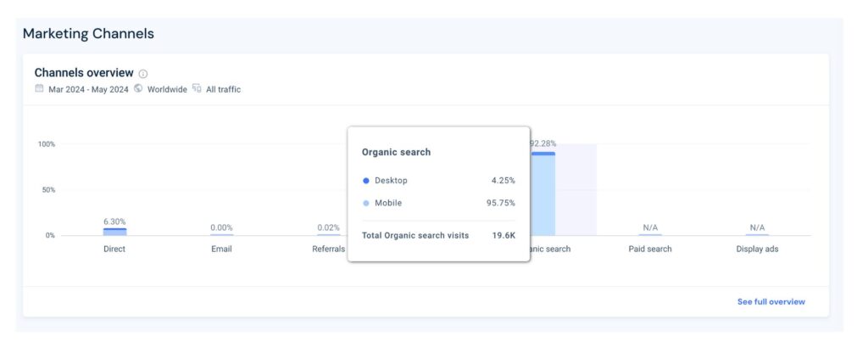Select the Paid search channel label

tap(650, 249)
